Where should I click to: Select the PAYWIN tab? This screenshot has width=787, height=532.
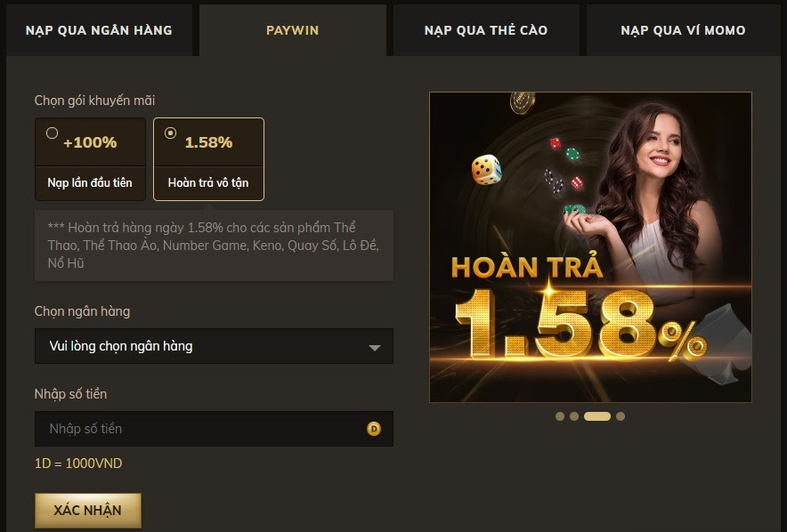[x=293, y=30]
